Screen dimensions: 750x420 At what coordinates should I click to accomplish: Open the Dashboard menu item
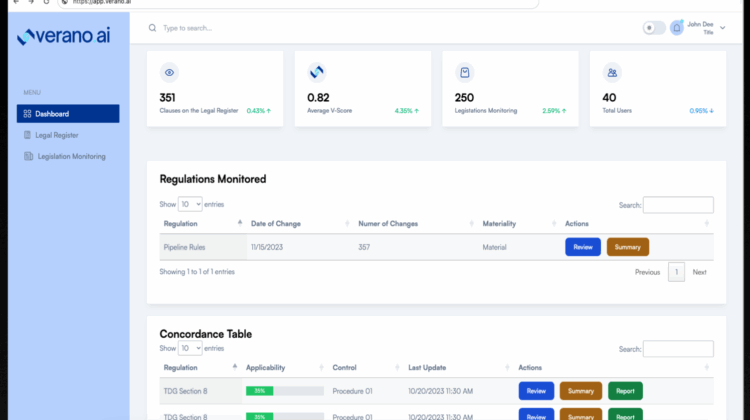tap(68, 114)
